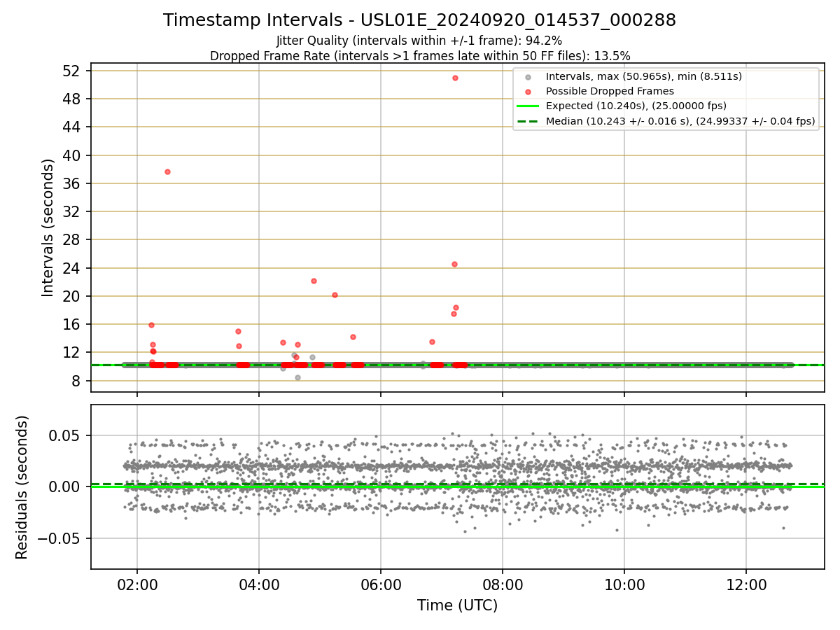The image size is (840, 630).
Task: Click the '08:00' x-axis tick label
Action: 503,584
